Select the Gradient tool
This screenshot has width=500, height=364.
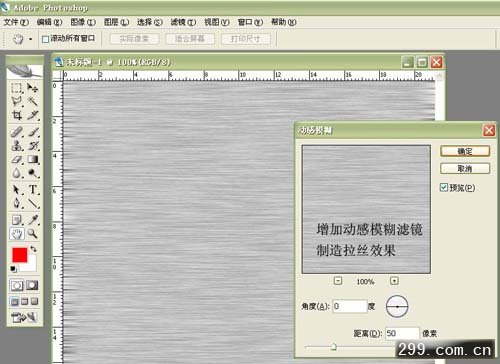33,160
